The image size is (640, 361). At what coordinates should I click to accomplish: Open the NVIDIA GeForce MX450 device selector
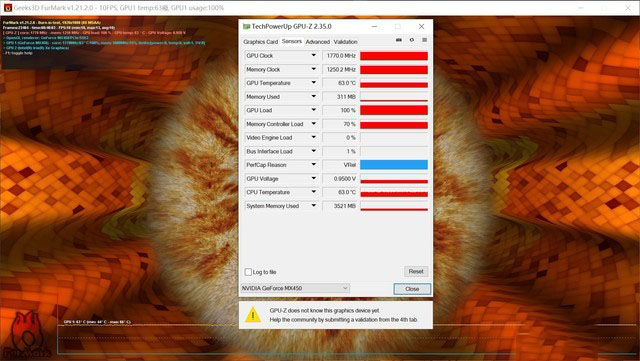[x=295, y=288]
